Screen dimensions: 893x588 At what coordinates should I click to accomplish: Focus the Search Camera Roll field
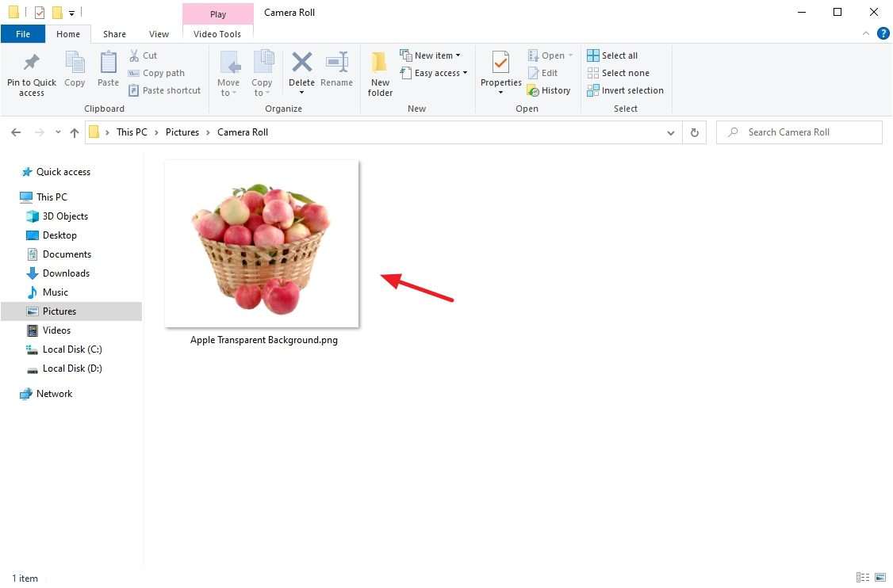click(799, 132)
